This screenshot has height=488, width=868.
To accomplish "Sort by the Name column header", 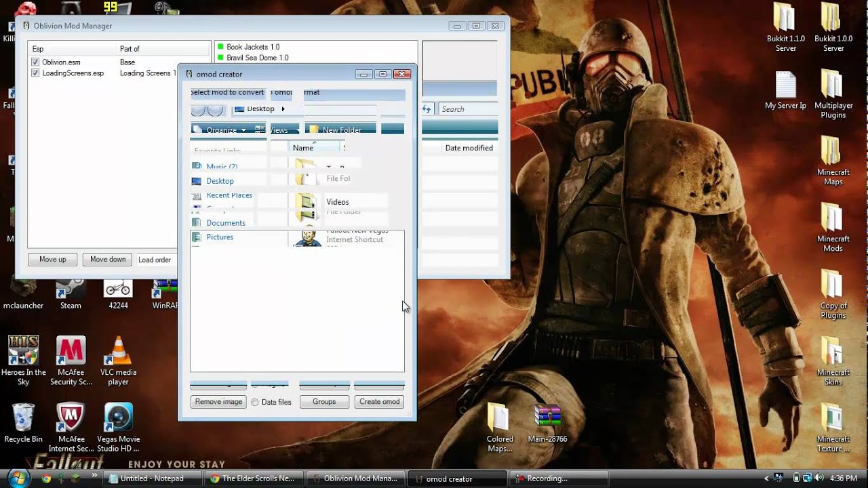I will coord(315,148).
